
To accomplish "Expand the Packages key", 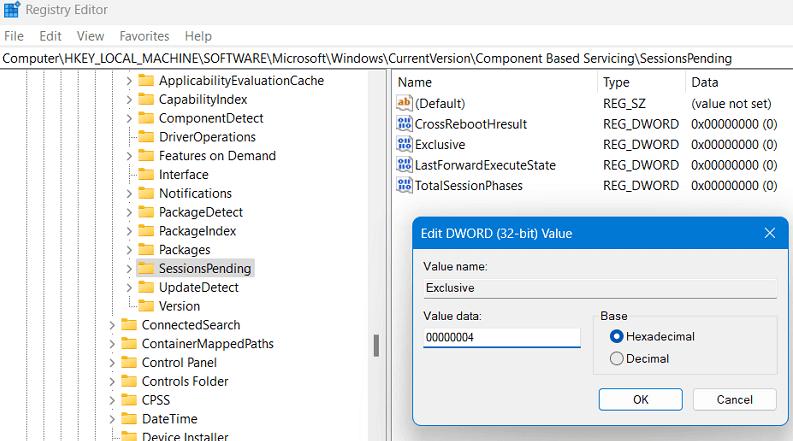I will point(129,250).
